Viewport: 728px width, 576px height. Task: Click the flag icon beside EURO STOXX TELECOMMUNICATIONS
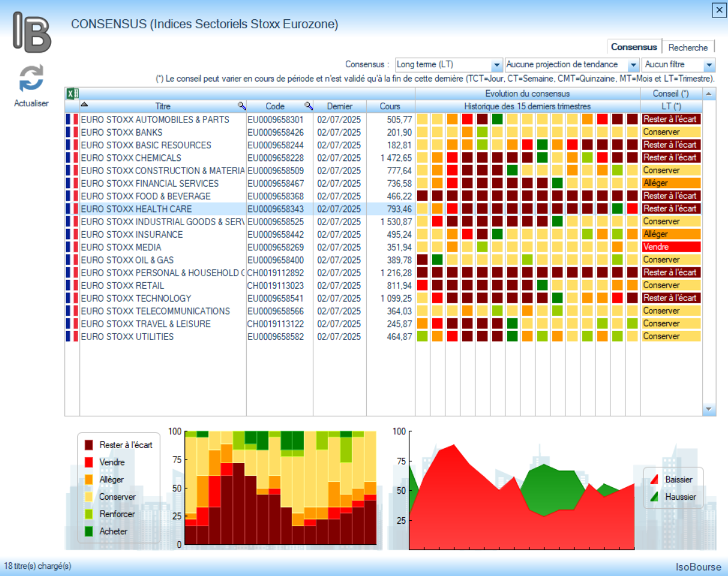(72, 311)
